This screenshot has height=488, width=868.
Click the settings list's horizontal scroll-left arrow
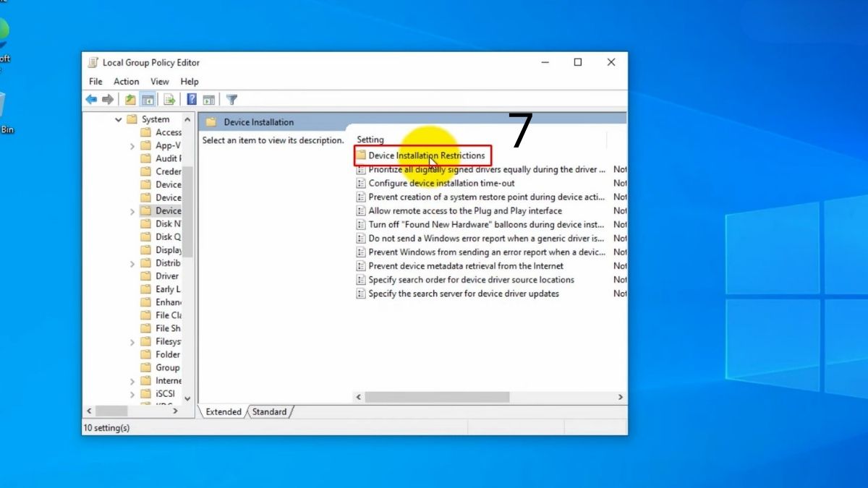(x=359, y=397)
